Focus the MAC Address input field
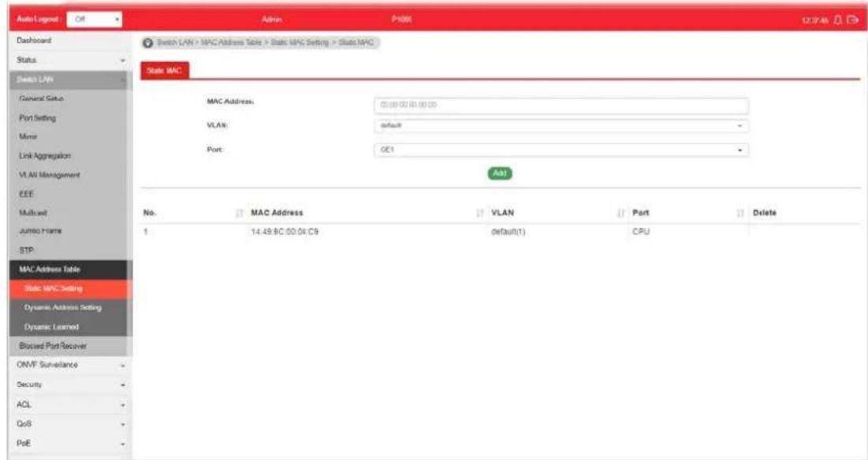Screen dimensions: 868x460 (561, 105)
